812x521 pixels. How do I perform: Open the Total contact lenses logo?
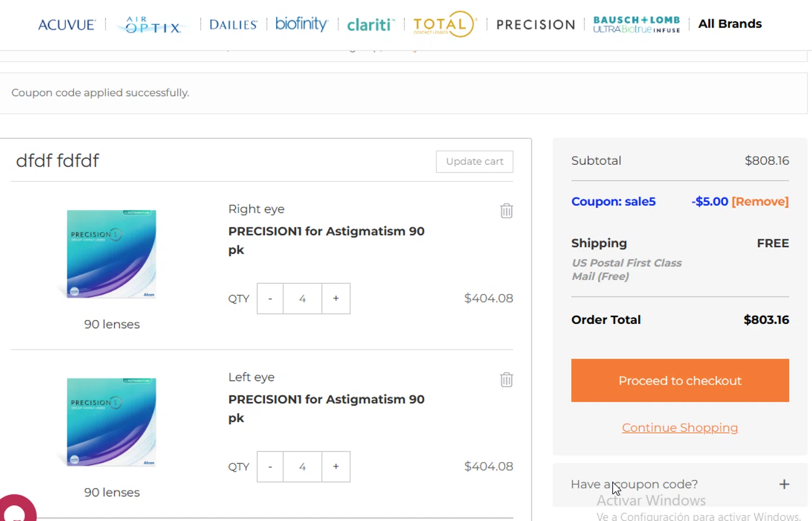444,24
